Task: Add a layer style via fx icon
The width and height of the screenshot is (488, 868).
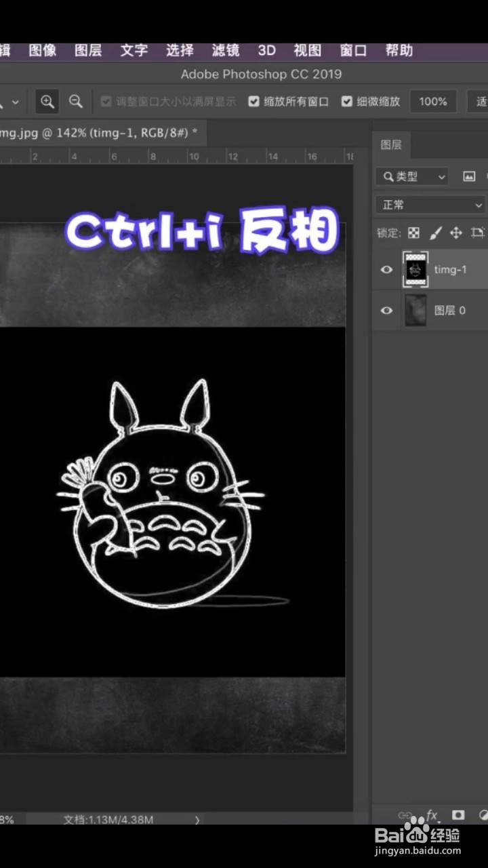Action: coord(432,815)
